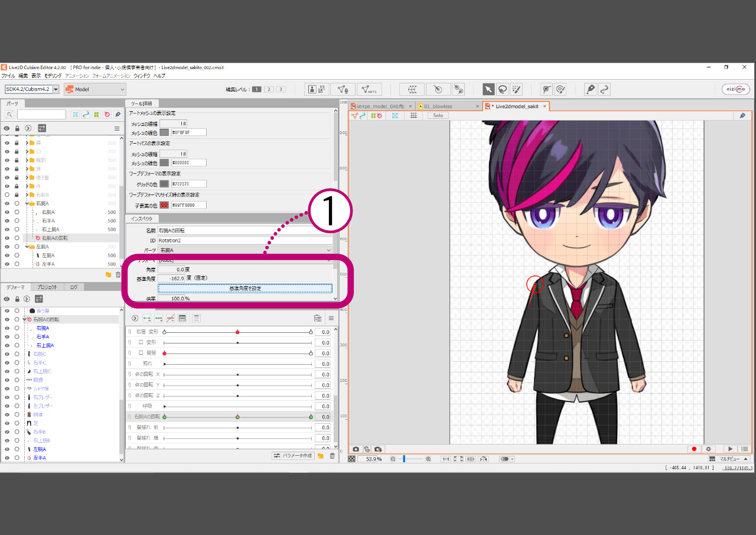Open the automatic mesh generator (AUTO)
This screenshot has width=756, height=535.
pyautogui.click(x=369, y=89)
